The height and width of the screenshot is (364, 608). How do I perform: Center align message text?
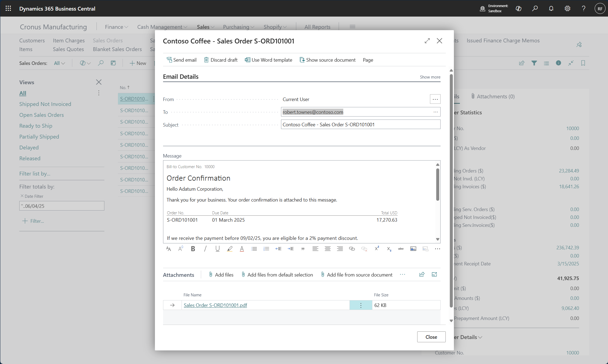point(328,249)
